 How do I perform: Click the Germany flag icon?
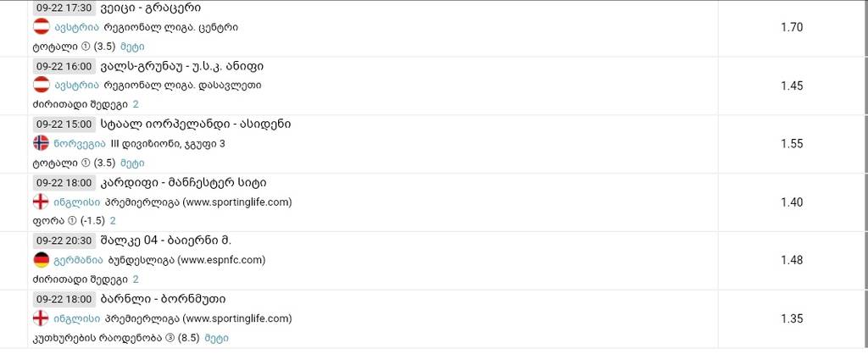click(x=40, y=260)
